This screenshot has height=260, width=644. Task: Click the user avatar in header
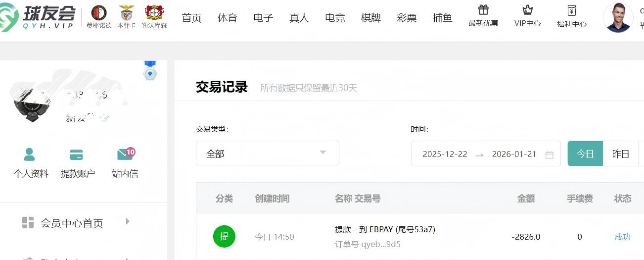point(618,17)
